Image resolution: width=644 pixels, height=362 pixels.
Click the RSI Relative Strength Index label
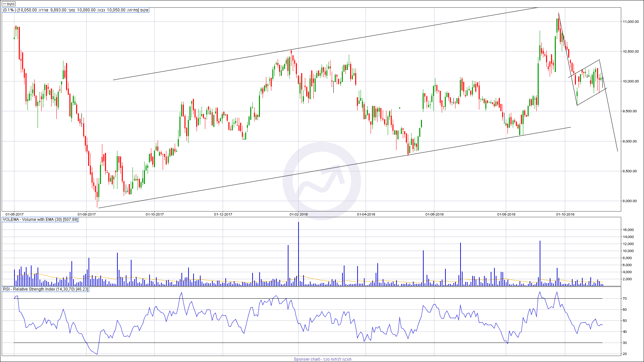tap(46, 289)
